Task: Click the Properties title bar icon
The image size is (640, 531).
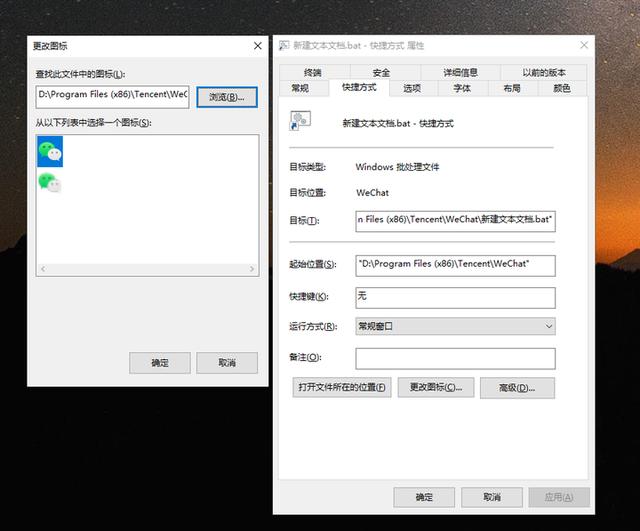Action: [284, 45]
